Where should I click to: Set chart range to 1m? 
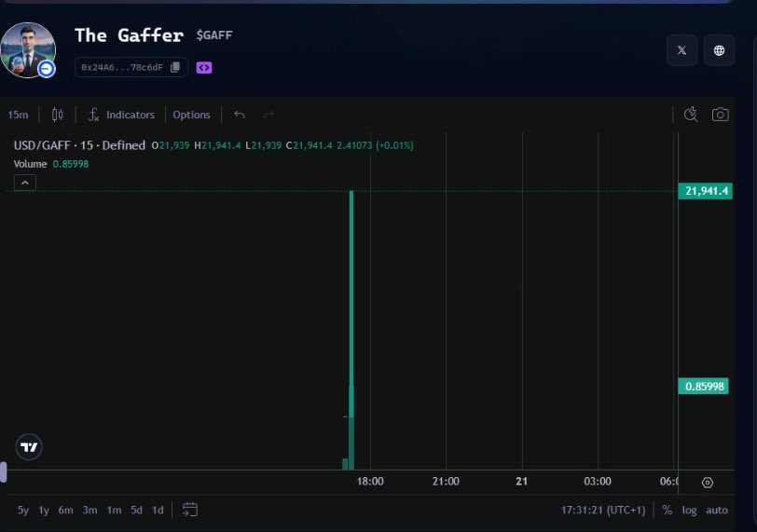pos(114,511)
